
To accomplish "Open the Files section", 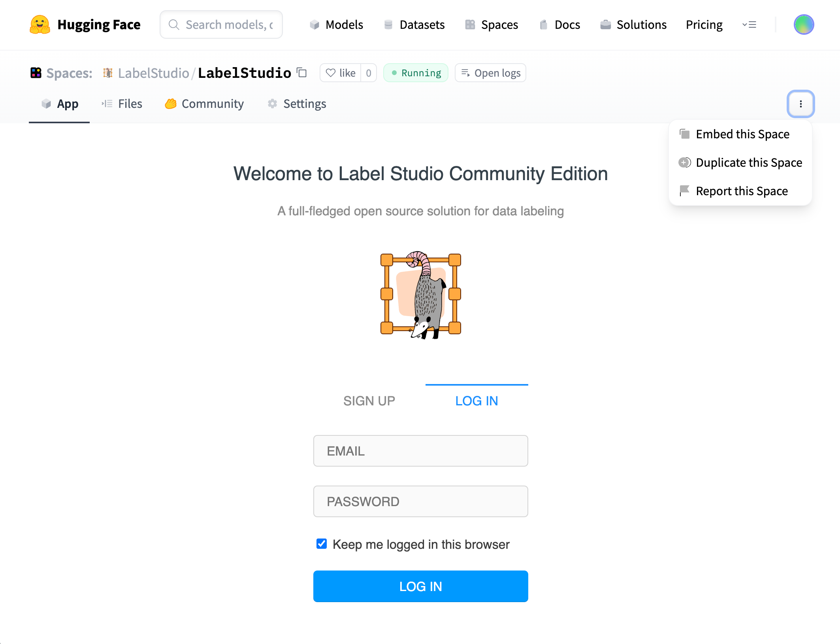I will [130, 104].
